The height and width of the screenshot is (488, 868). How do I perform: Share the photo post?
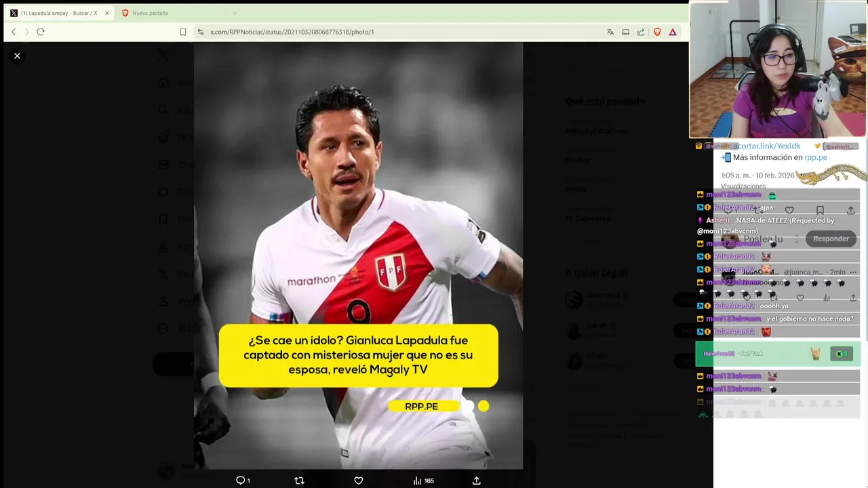(477, 481)
